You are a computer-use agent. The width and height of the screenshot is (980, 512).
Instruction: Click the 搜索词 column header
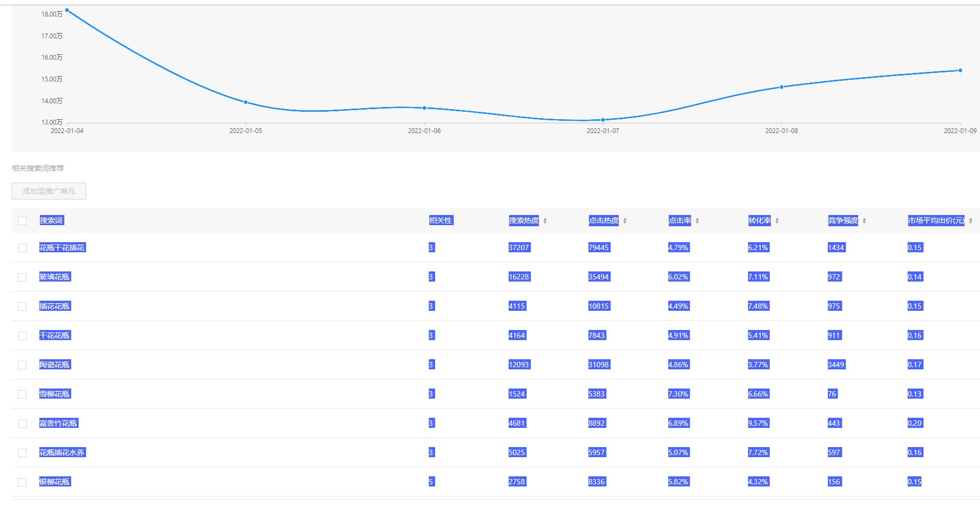(x=52, y=220)
